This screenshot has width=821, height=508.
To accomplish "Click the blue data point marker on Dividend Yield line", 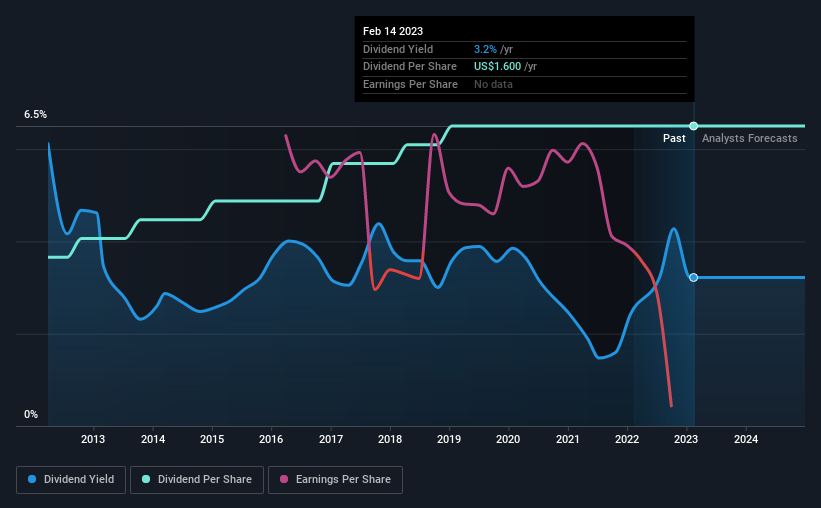I will coord(693,278).
